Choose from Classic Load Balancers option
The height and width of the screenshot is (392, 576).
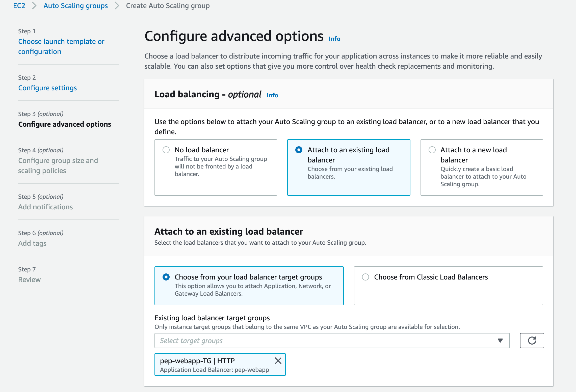(x=365, y=277)
